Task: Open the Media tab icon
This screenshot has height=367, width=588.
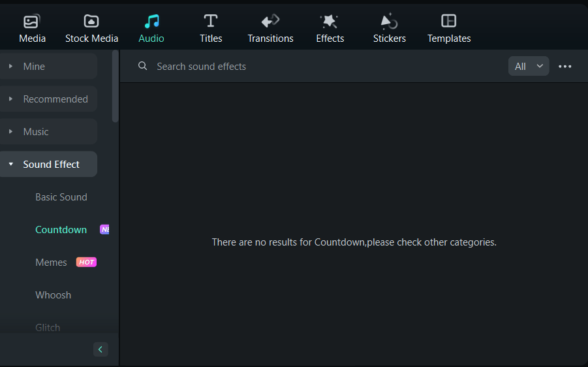Action: click(32, 21)
